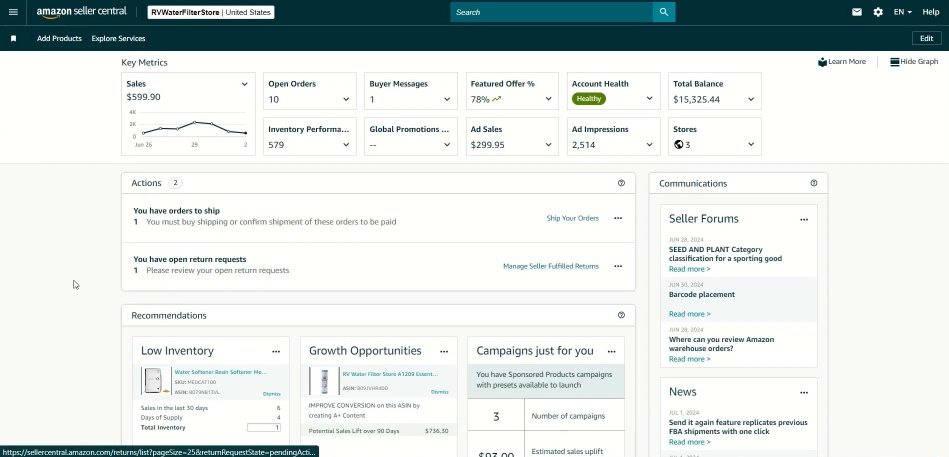Click the Hide Graph icon
Image resolution: width=949 pixels, height=457 pixels.
pyautogui.click(x=895, y=62)
